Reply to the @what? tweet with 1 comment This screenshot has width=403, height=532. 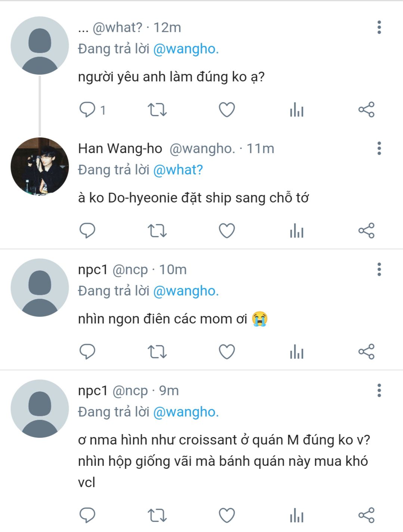[x=92, y=110]
